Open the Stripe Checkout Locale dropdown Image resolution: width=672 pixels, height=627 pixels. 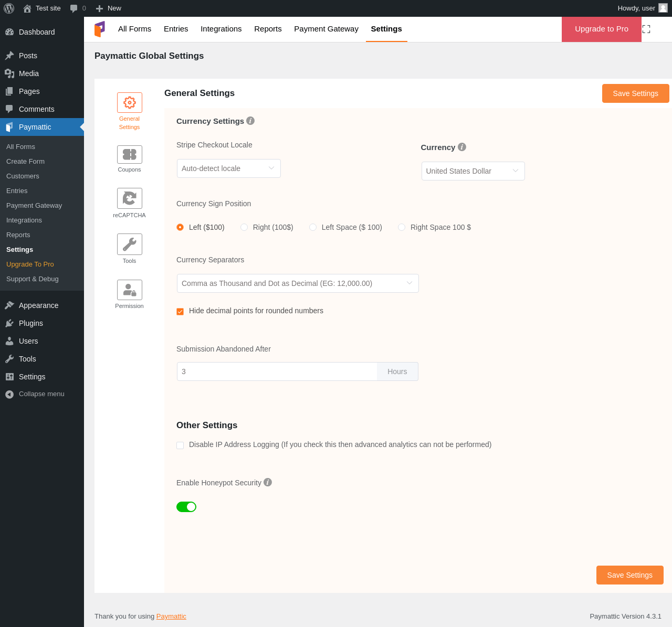[229, 168]
